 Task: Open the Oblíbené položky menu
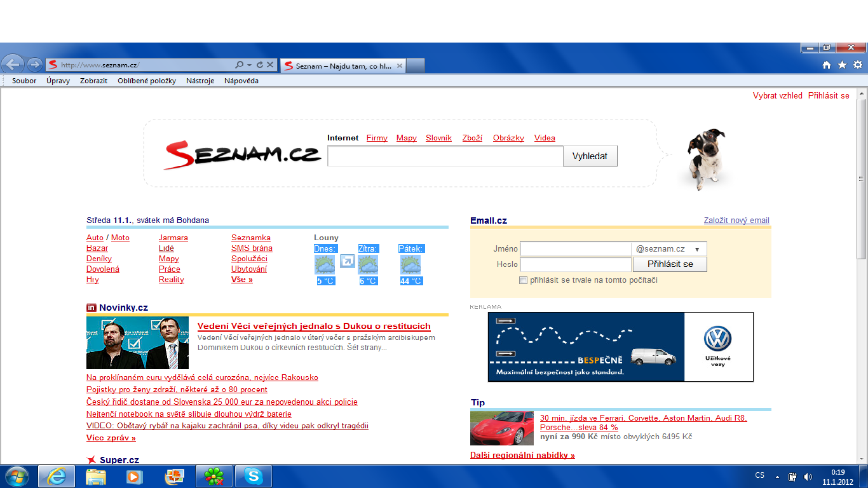click(147, 81)
